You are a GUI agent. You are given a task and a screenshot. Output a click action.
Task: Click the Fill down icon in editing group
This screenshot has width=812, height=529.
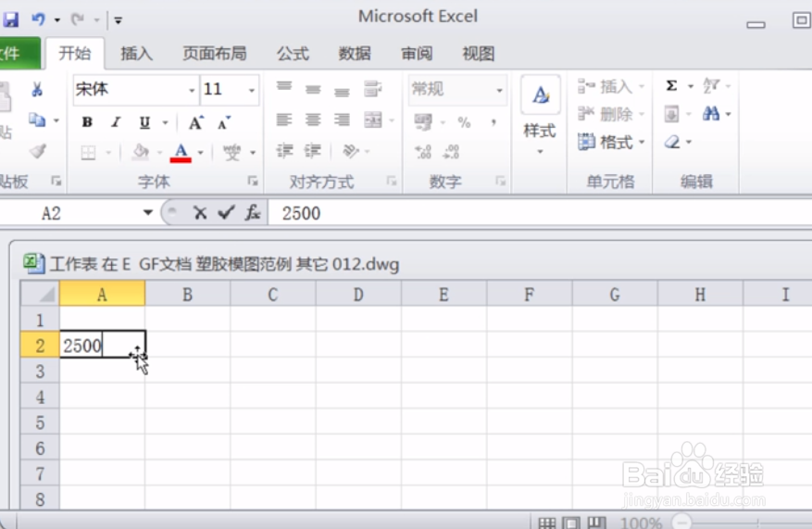click(671, 114)
